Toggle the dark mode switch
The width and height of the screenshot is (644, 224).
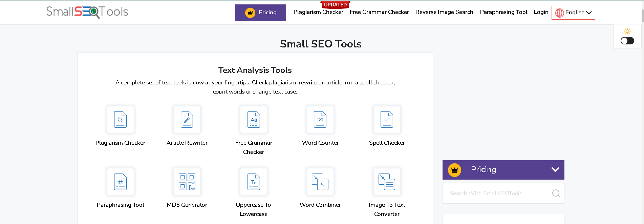click(627, 41)
